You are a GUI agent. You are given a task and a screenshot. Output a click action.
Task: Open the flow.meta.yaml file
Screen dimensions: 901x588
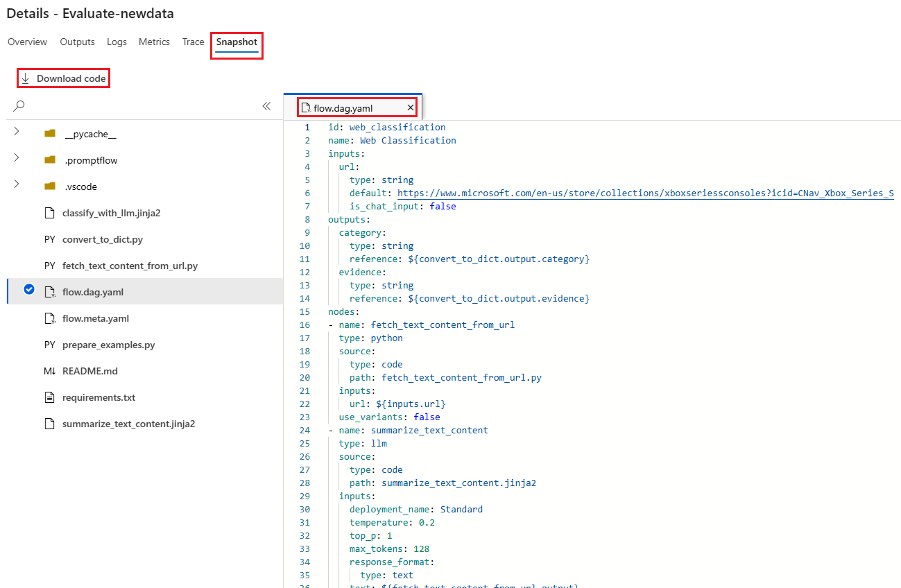[96, 318]
